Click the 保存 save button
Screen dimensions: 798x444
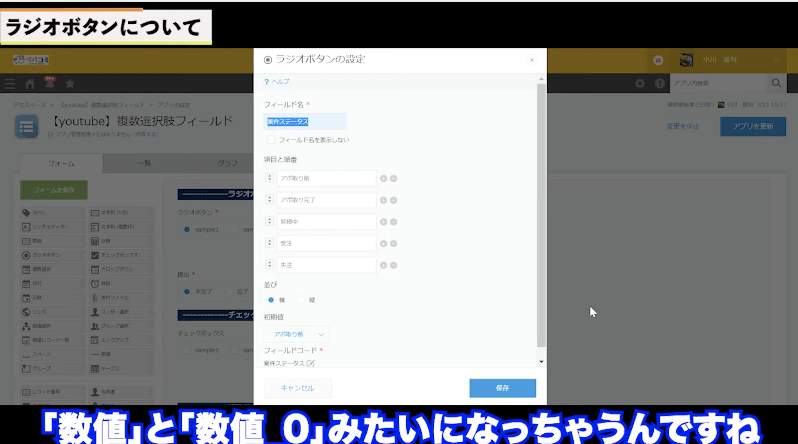502,388
